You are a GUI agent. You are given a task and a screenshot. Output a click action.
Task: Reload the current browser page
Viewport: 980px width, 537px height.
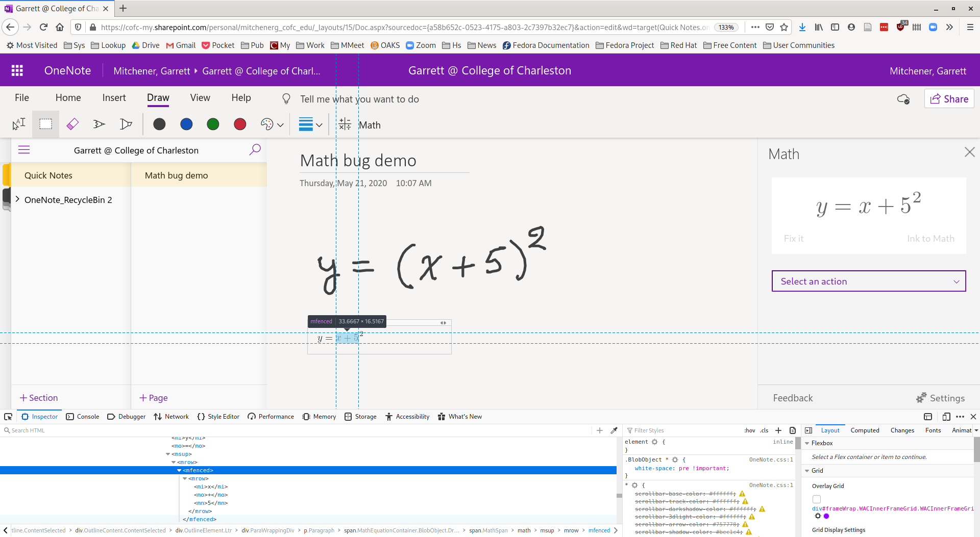click(43, 27)
